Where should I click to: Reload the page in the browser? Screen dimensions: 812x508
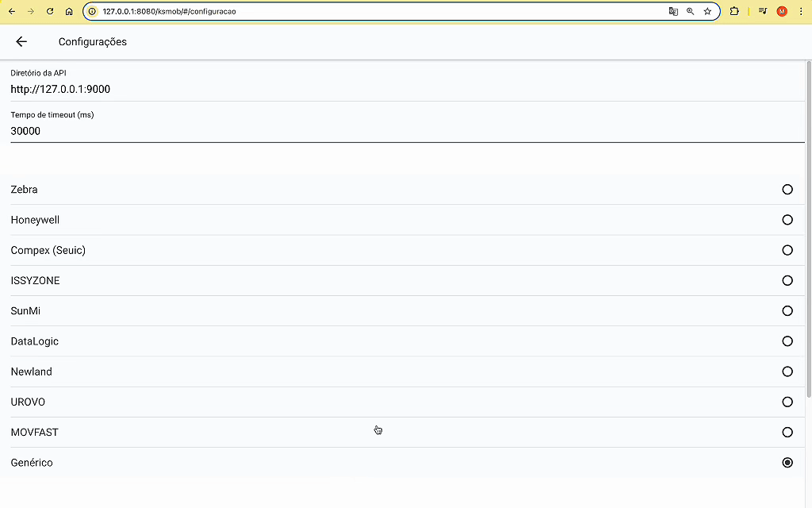(50, 12)
